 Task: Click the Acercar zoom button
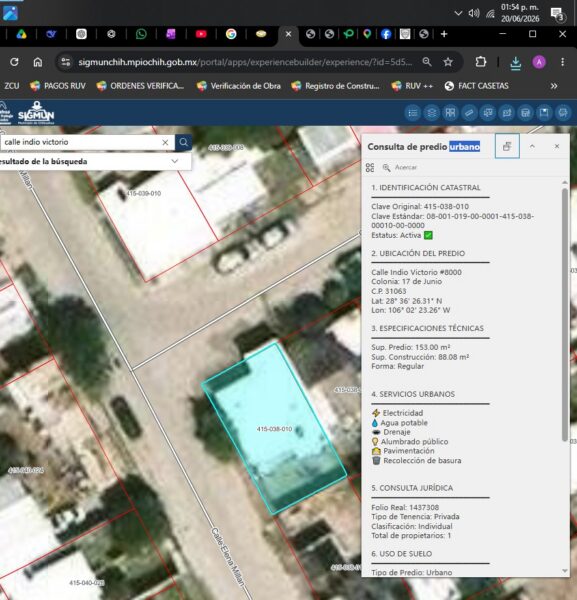point(399,167)
